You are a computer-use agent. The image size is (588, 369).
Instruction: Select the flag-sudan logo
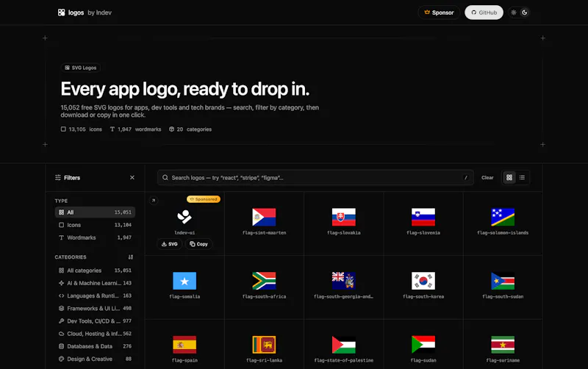click(x=423, y=345)
